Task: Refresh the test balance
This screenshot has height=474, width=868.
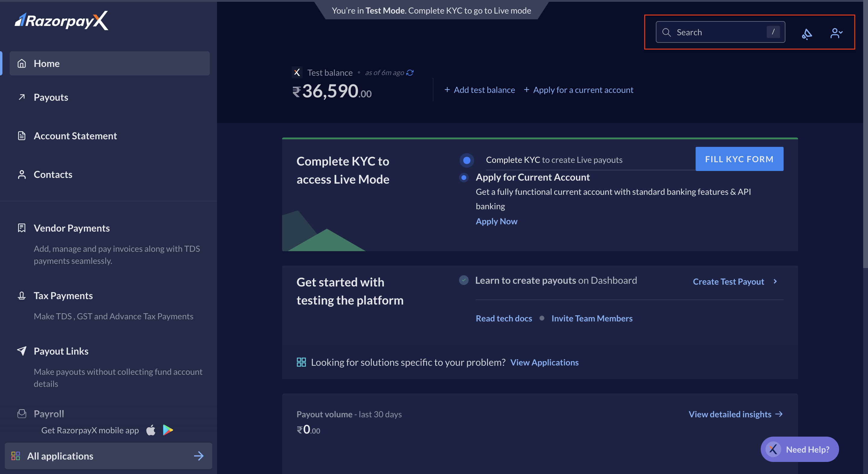Action: [410, 72]
